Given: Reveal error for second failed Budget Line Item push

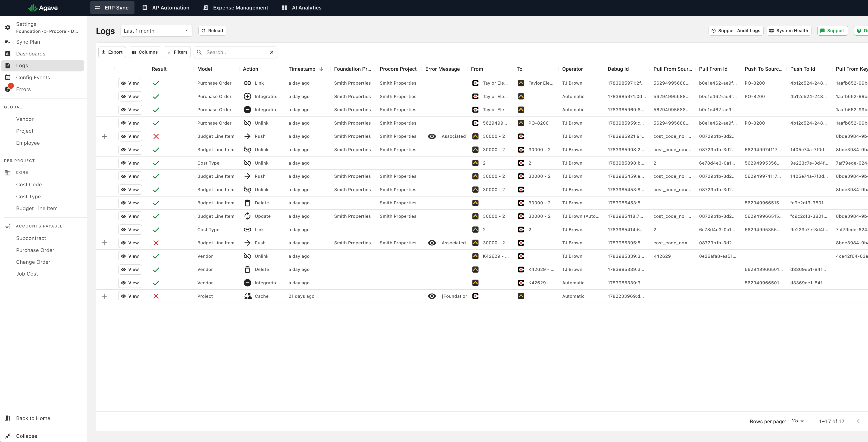Looking at the screenshot, I should pyautogui.click(x=432, y=243).
